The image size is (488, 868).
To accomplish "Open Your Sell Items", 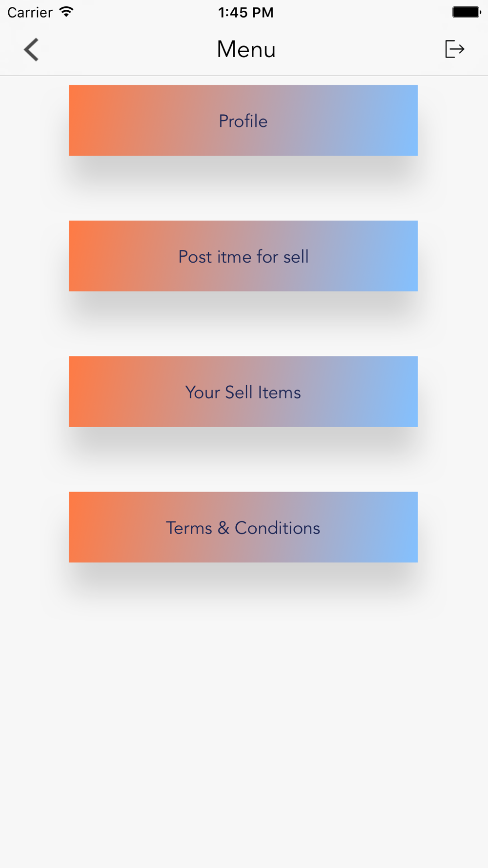I will (243, 392).
